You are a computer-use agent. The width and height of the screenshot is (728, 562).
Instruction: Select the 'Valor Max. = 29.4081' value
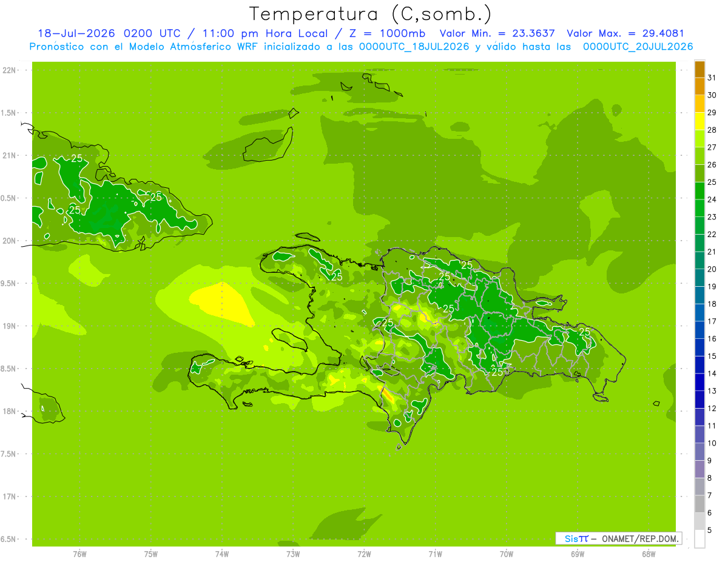(625, 33)
